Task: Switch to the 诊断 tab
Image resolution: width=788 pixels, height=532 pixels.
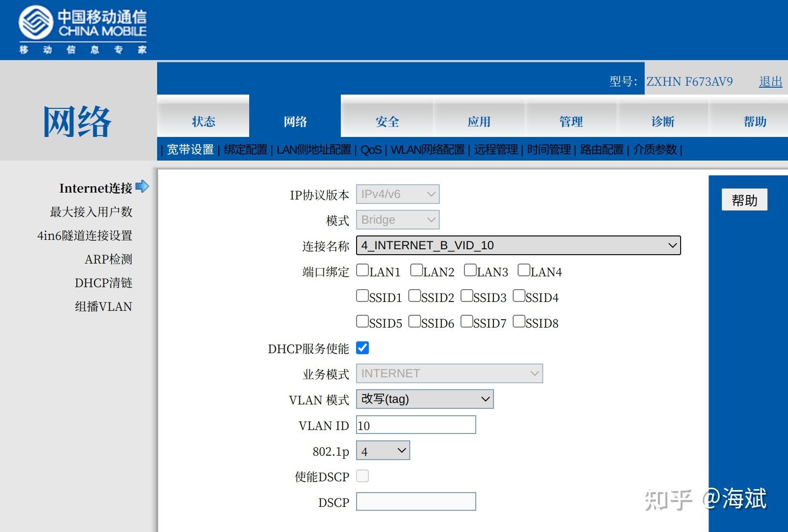Action: [663, 116]
